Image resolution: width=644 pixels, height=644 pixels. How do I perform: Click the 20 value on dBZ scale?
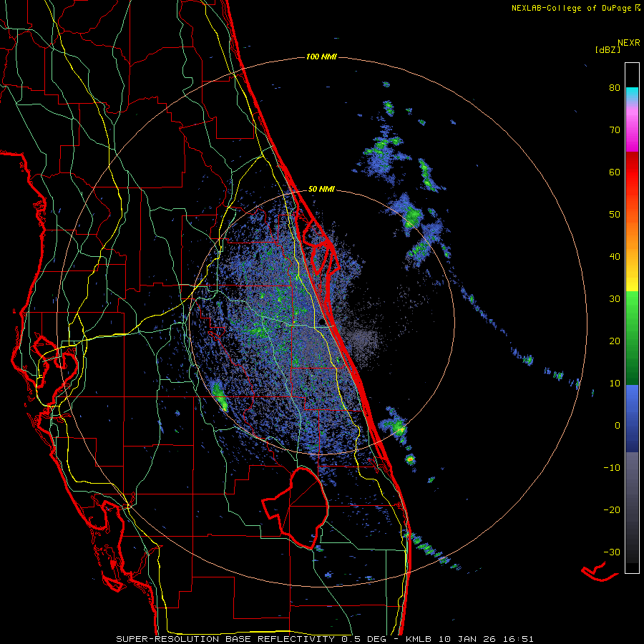[615, 341]
